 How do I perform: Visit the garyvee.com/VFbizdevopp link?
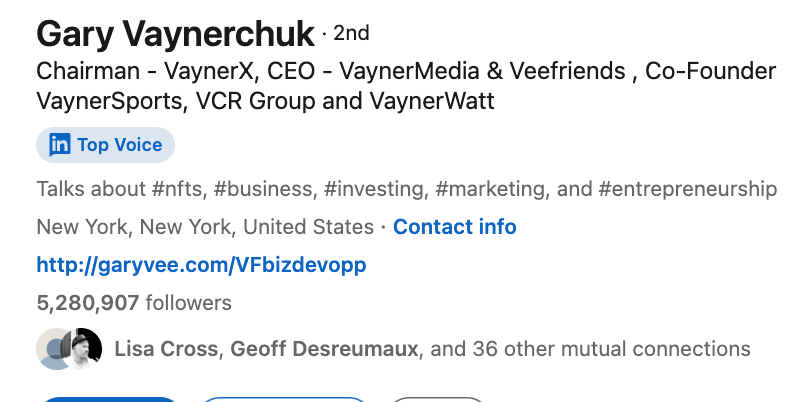tap(201, 265)
